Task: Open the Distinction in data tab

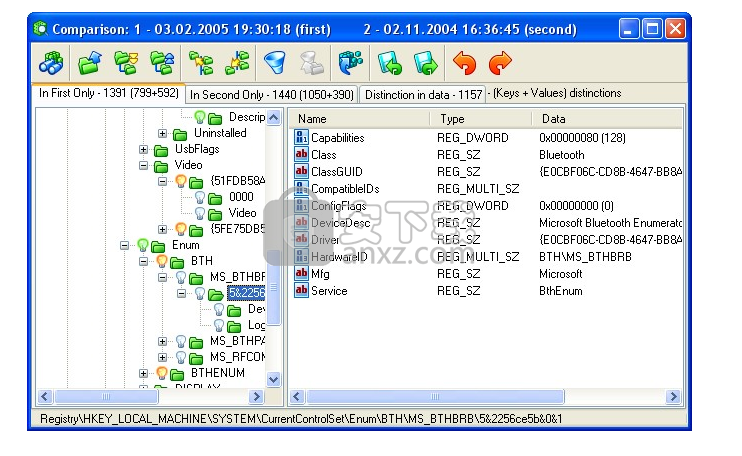Action: (x=422, y=94)
